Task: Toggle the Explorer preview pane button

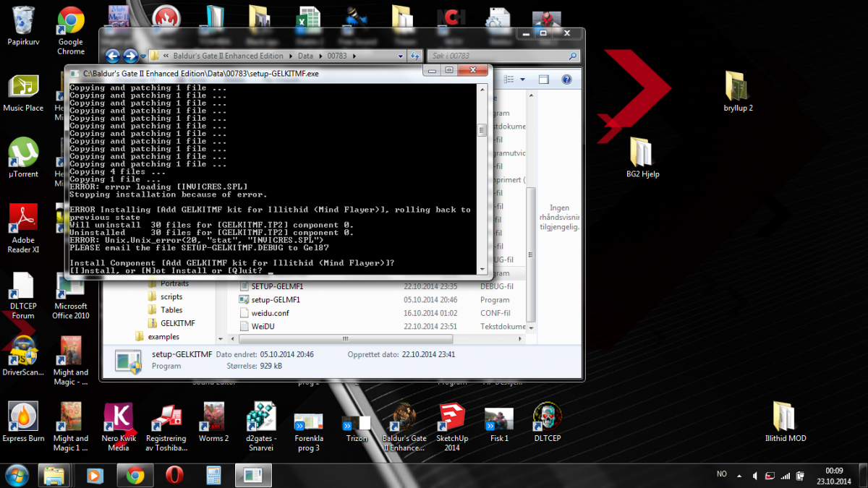Action: (544, 80)
